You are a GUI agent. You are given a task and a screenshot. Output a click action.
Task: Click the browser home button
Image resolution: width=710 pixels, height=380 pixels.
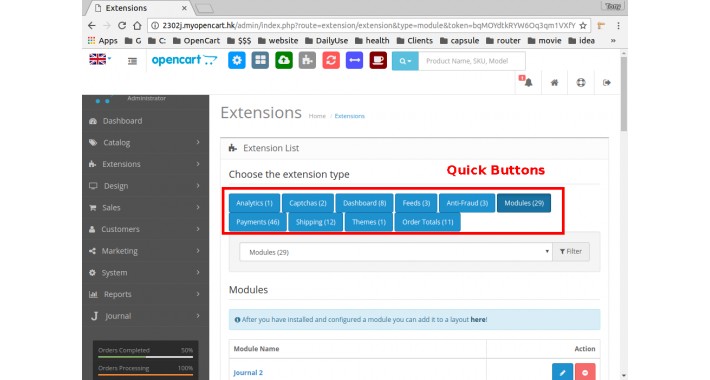click(137, 25)
